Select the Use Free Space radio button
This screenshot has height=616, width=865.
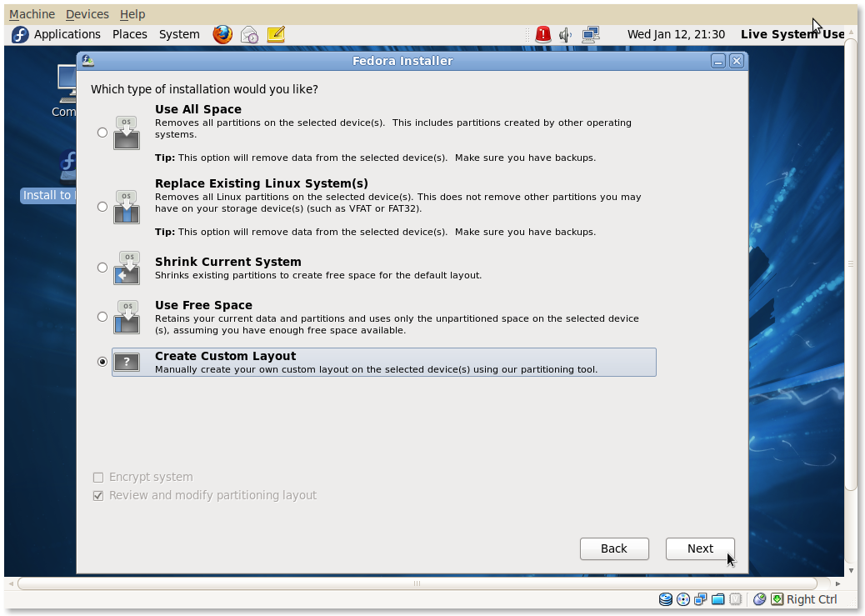(x=102, y=317)
